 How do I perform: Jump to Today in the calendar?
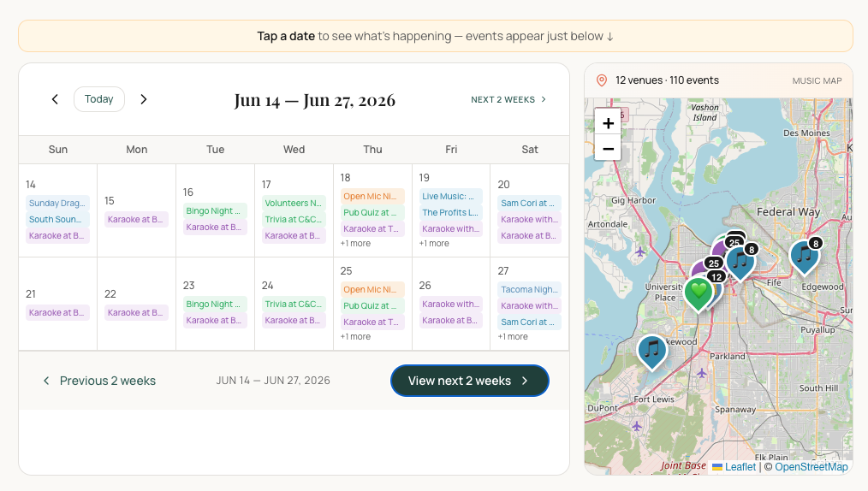pyautogui.click(x=99, y=99)
